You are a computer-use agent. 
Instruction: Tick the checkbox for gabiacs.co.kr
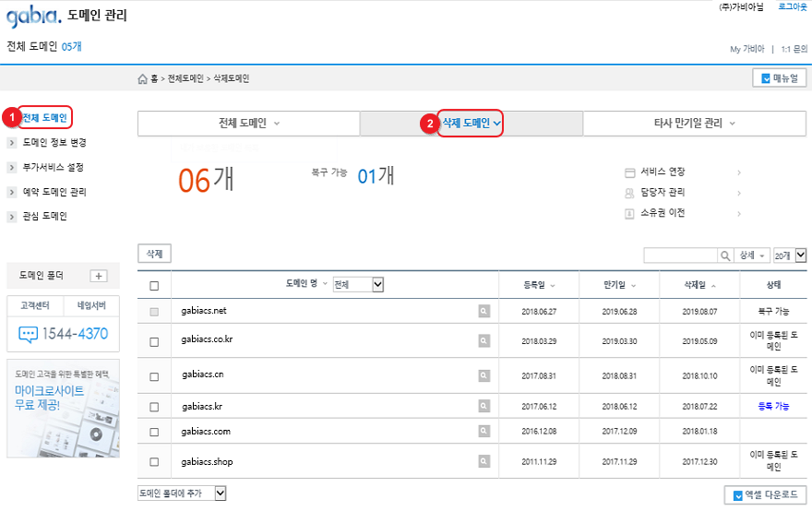pos(154,341)
